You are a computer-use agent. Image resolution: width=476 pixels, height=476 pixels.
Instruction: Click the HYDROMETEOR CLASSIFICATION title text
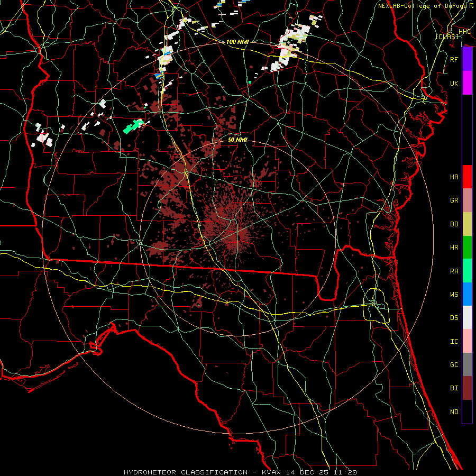186,472
